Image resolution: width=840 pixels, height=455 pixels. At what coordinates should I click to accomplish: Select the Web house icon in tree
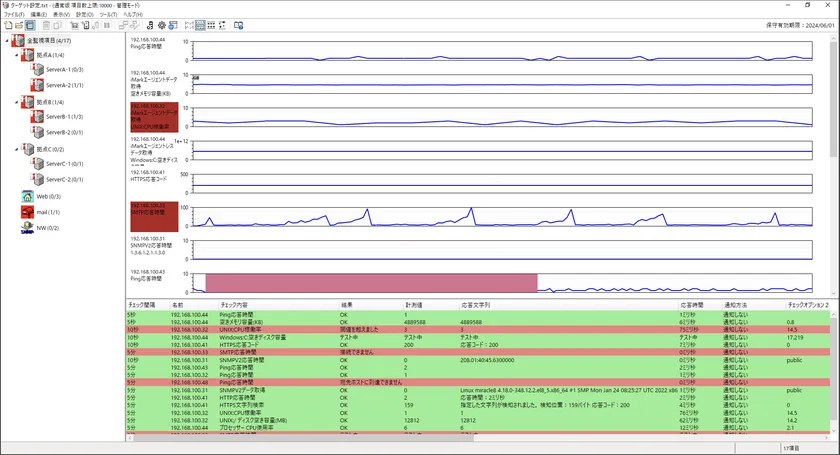[28, 197]
